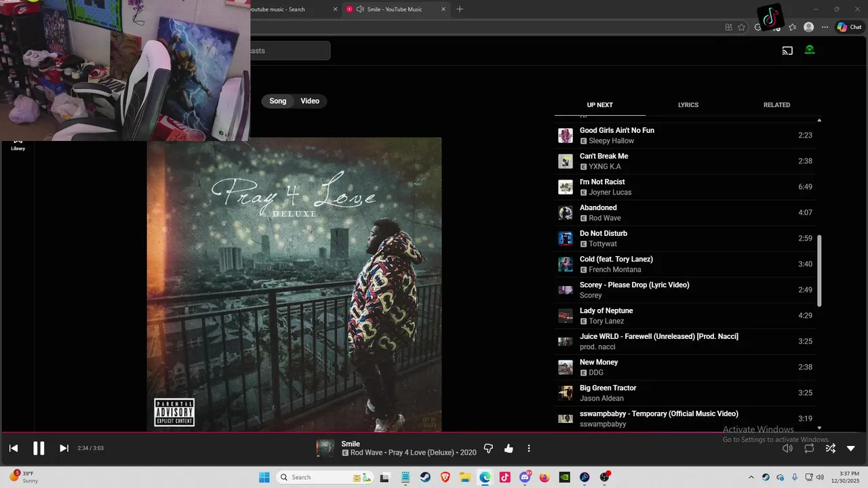Switch to Video mode
The height and width of the screenshot is (488, 868).
(x=310, y=101)
